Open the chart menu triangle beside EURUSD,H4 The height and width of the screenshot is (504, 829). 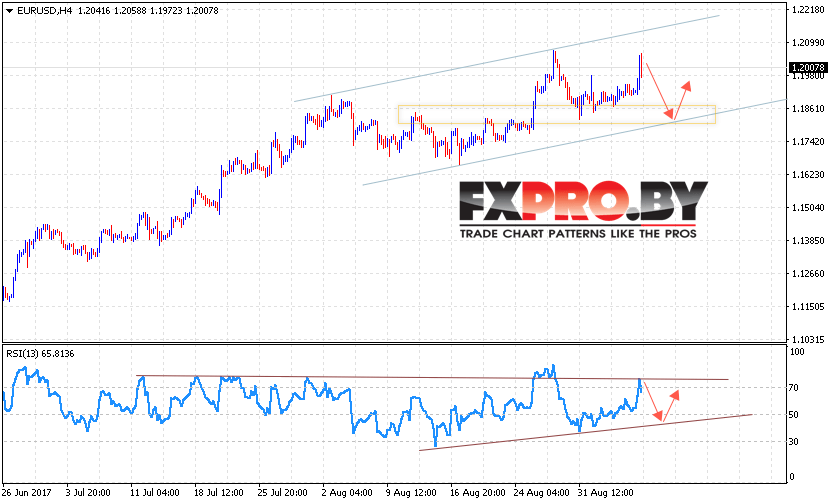coord(9,11)
